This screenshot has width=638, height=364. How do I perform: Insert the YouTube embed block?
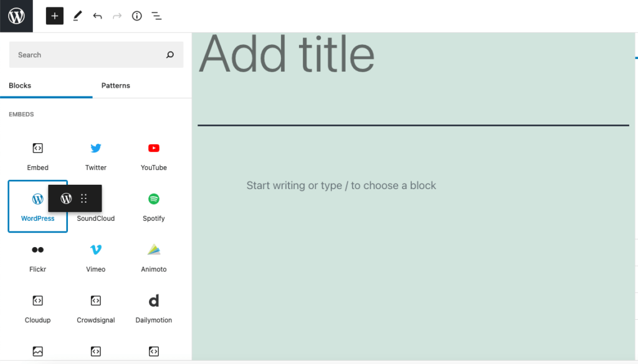tap(154, 156)
